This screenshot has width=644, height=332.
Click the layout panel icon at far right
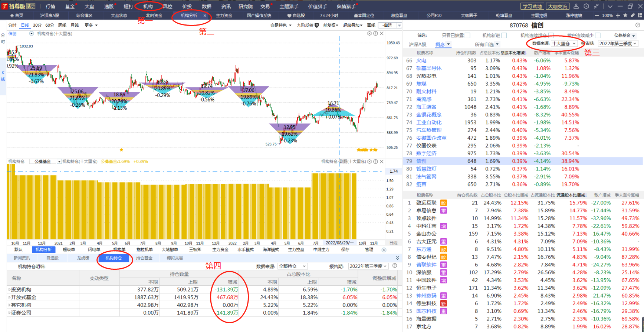640,15
